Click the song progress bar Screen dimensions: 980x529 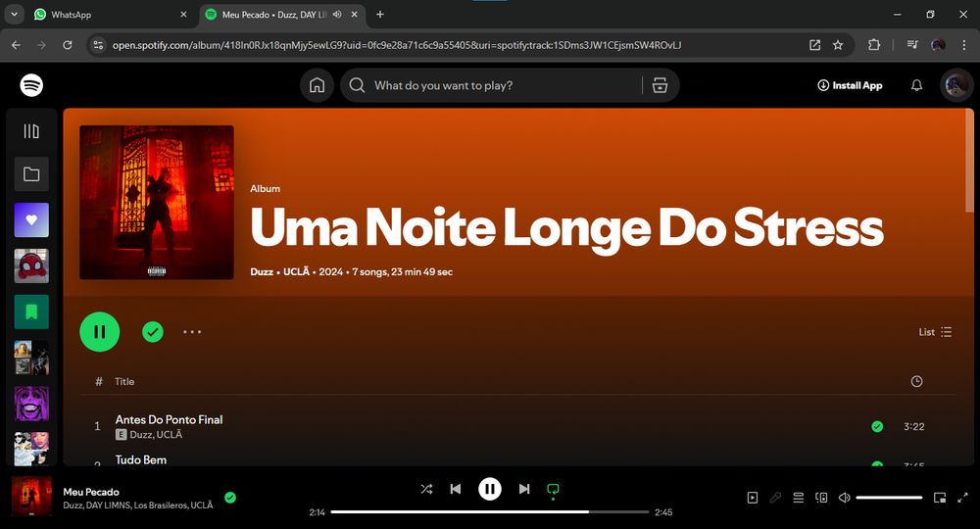pyautogui.click(x=490, y=512)
